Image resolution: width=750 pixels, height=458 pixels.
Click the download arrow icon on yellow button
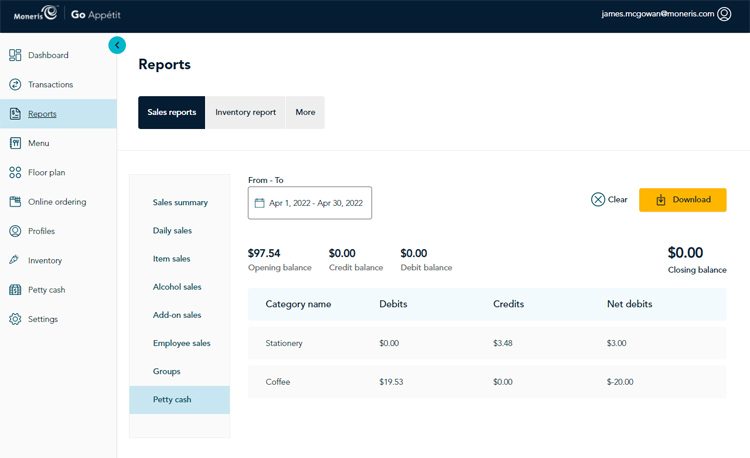pyautogui.click(x=661, y=200)
